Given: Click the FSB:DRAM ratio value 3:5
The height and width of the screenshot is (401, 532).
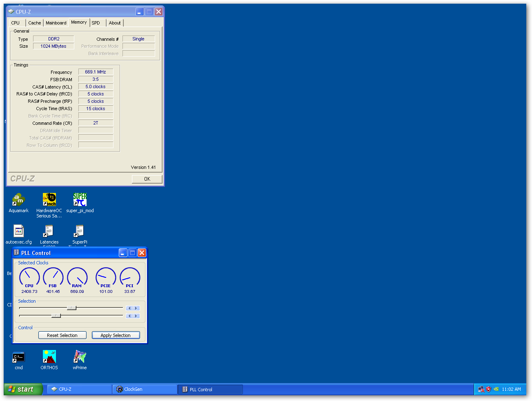Looking at the screenshot, I should tap(96, 79).
